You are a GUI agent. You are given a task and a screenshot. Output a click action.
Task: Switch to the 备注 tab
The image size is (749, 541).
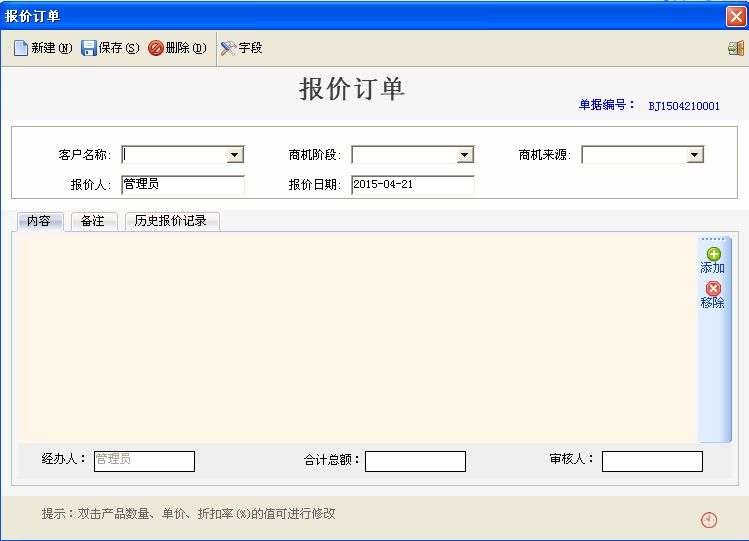point(93,221)
